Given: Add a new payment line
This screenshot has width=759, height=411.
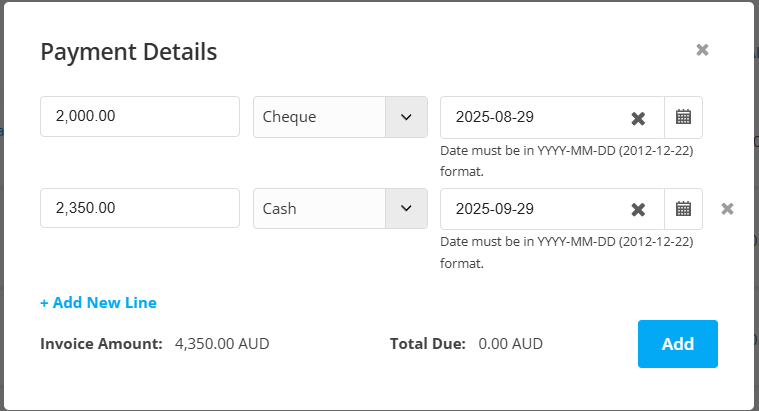Looking at the screenshot, I should click(x=98, y=303).
